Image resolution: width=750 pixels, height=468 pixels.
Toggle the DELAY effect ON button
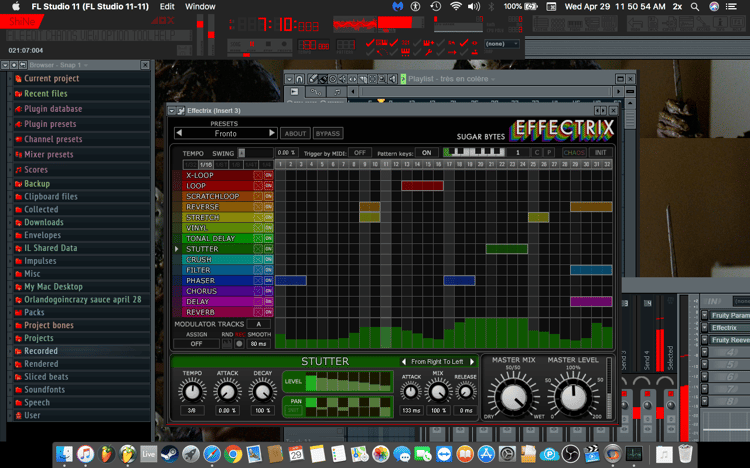tap(268, 301)
